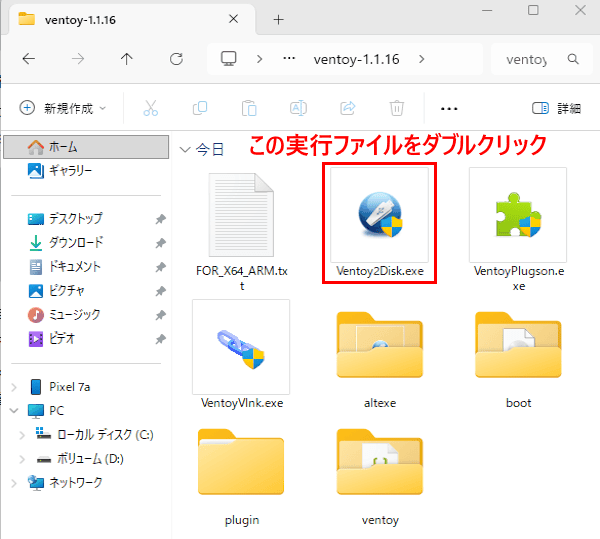This screenshot has height=539, width=600.
Task: Expand ボリューム (D:) node
Action: [22, 459]
